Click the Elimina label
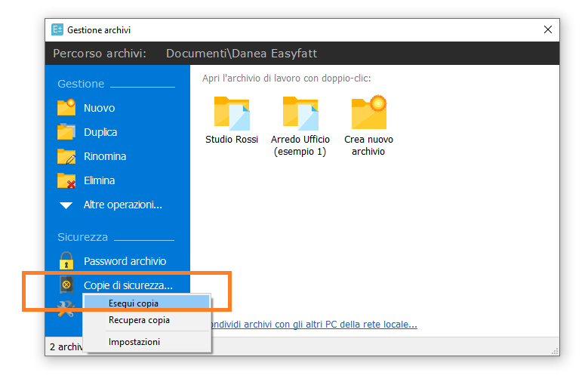588x388 pixels. tap(100, 180)
